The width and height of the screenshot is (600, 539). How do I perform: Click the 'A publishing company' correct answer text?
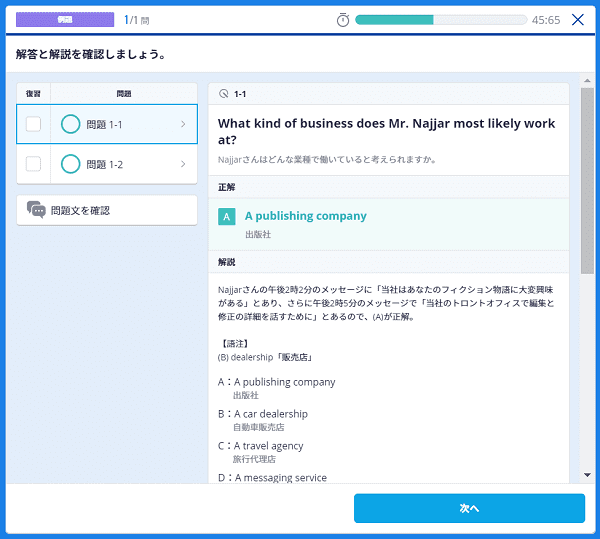pyautogui.click(x=305, y=216)
